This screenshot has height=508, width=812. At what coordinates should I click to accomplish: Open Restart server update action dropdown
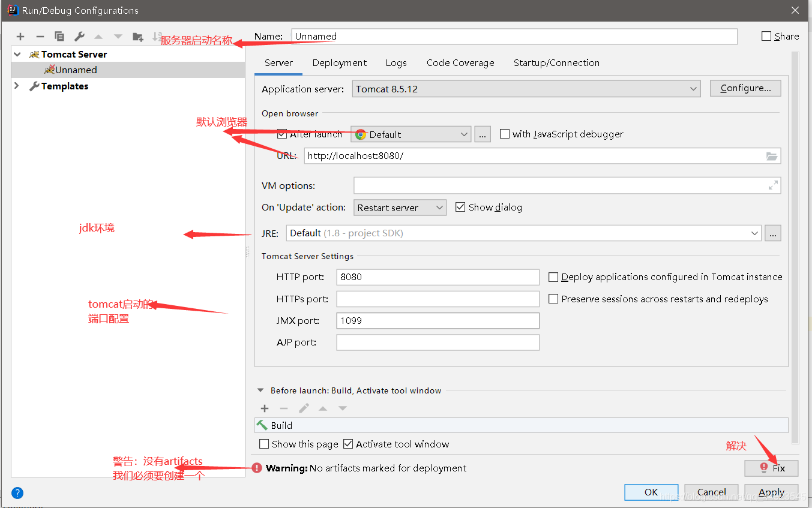(x=400, y=208)
